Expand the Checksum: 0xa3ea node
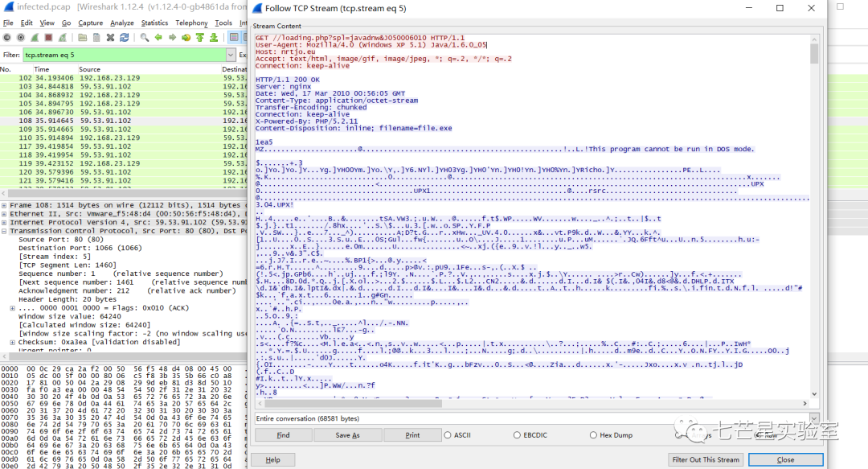Image resolution: width=868 pixels, height=469 pixels. (x=12, y=342)
